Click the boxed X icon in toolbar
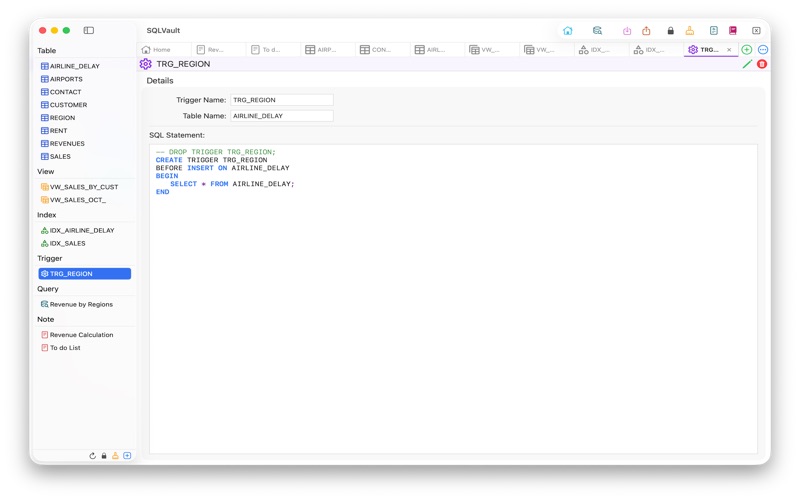 tap(756, 31)
